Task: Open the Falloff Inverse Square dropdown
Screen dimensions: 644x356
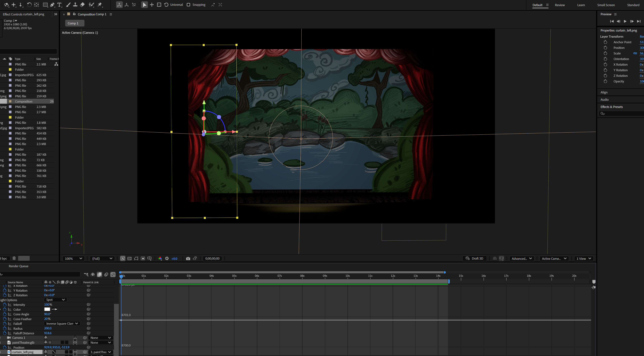Action: click(62, 324)
